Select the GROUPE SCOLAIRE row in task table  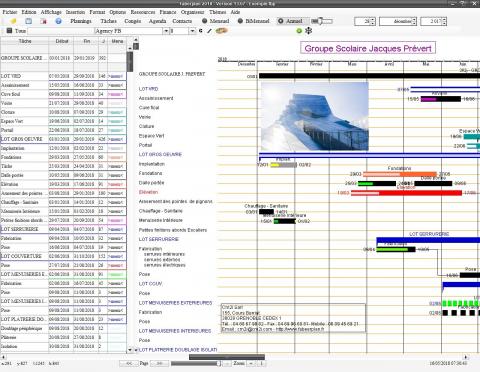(x=63, y=58)
